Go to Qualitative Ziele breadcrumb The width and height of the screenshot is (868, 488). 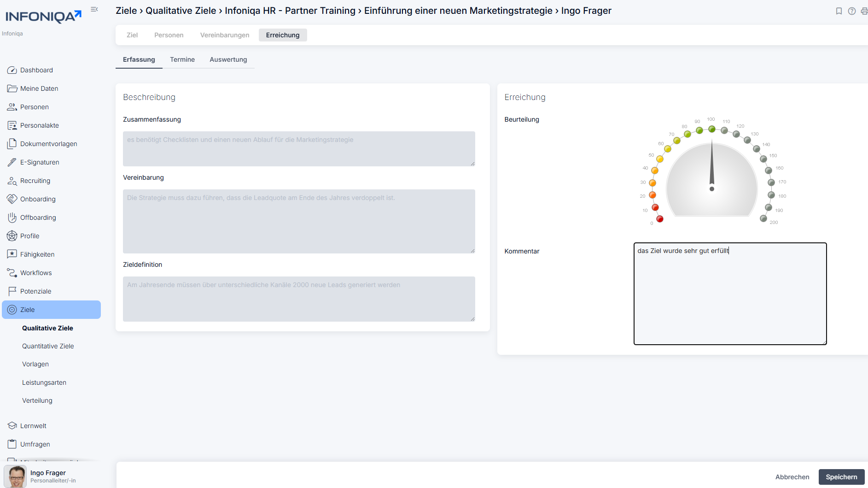(x=181, y=11)
